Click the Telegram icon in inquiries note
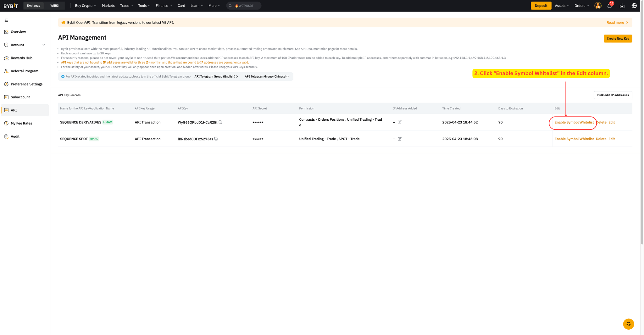Screen dimensions: 644x335 click(63, 76)
